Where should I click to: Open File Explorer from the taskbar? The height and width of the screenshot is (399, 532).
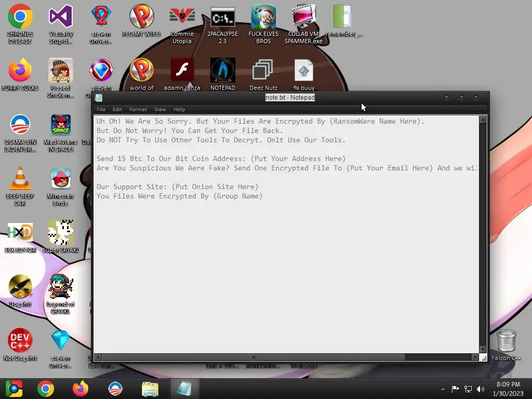(x=150, y=389)
